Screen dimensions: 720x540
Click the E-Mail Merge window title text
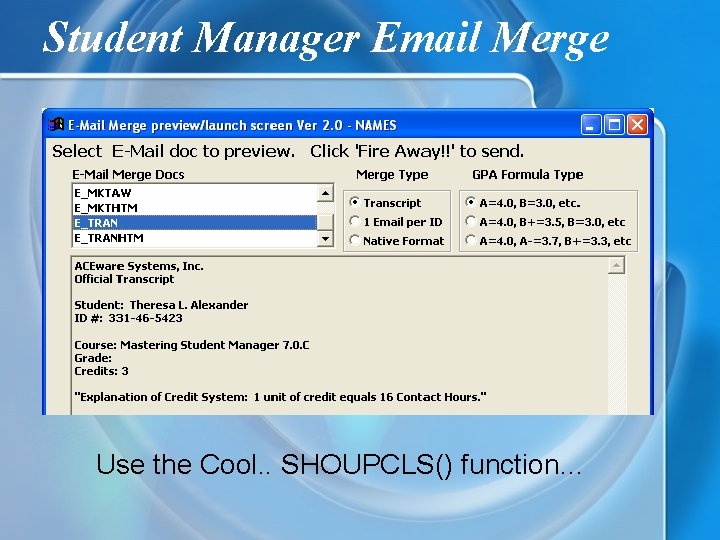232,125
